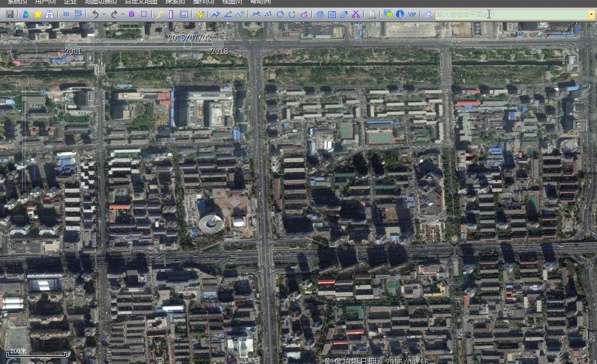The image size is (597, 364).
Task: Expand the undo history dropdown arrow
Action: pyautogui.click(x=104, y=15)
